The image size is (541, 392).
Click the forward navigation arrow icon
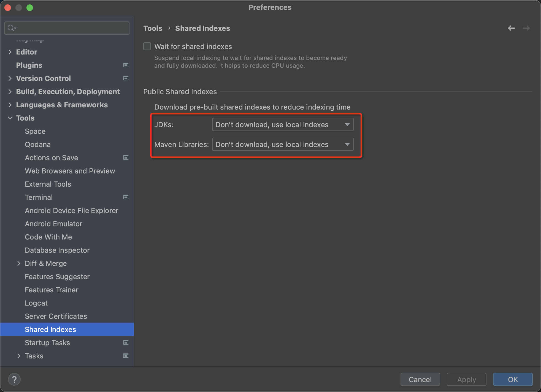526,28
